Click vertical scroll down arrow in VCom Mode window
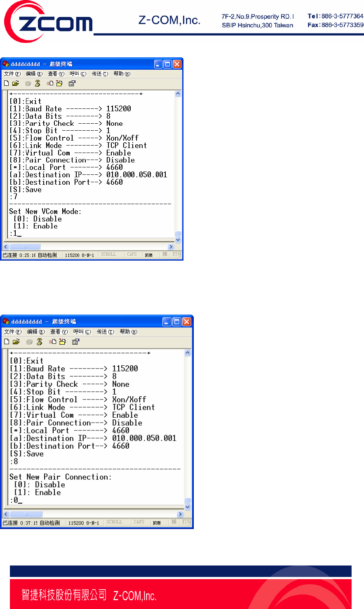Image resolution: width=364 pixels, height=609 pixels. click(x=178, y=240)
